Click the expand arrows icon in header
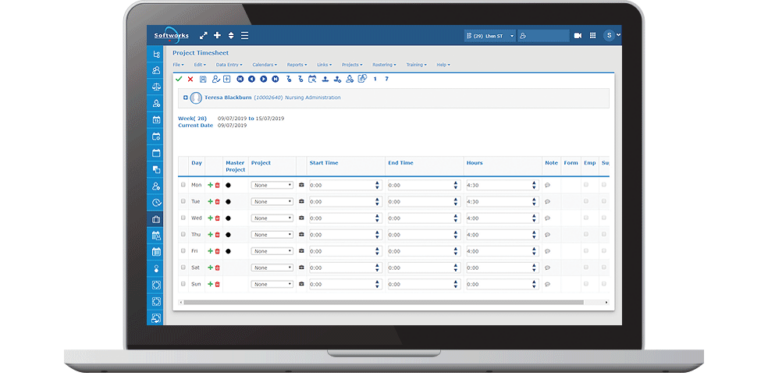This screenshot has width=768, height=390. 203,35
